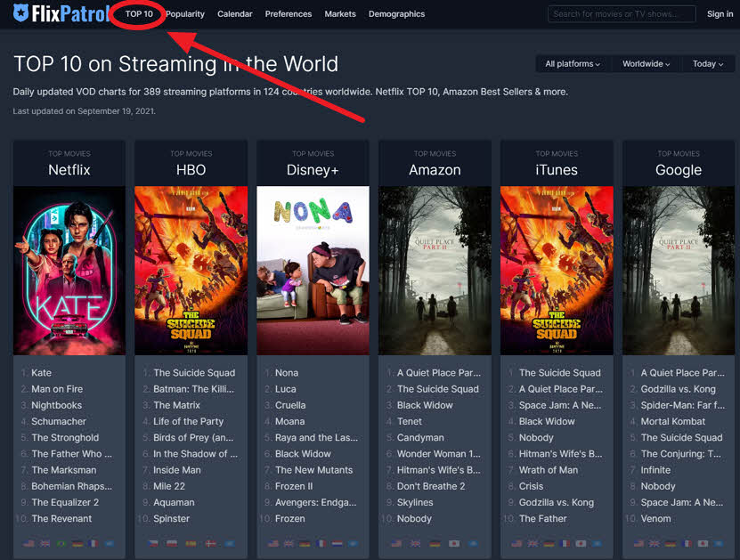Select the Germany flag under the Google list

(671, 543)
